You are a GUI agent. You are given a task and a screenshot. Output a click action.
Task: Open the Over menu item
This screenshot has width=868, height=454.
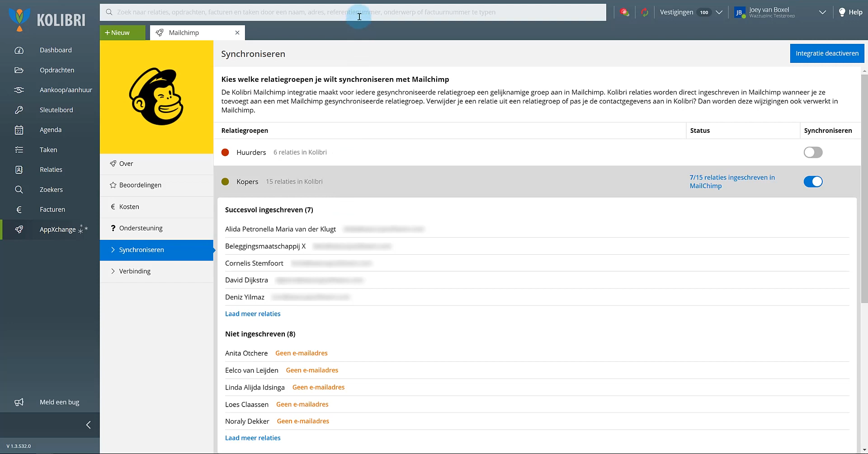pos(156,164)
